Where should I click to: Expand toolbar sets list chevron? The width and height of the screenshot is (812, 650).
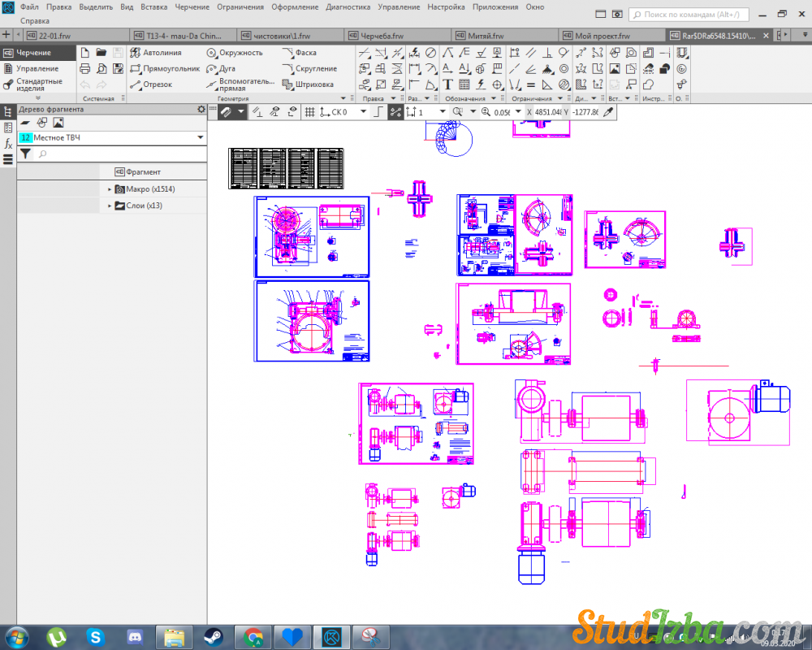38,98
